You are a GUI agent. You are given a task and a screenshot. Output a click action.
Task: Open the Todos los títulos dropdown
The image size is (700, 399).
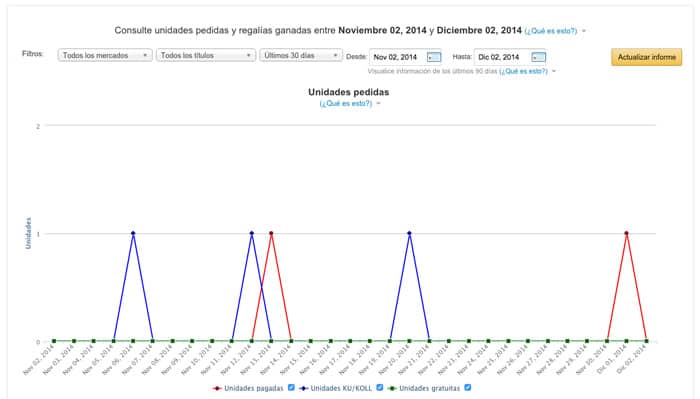click(x=206, y=55)
